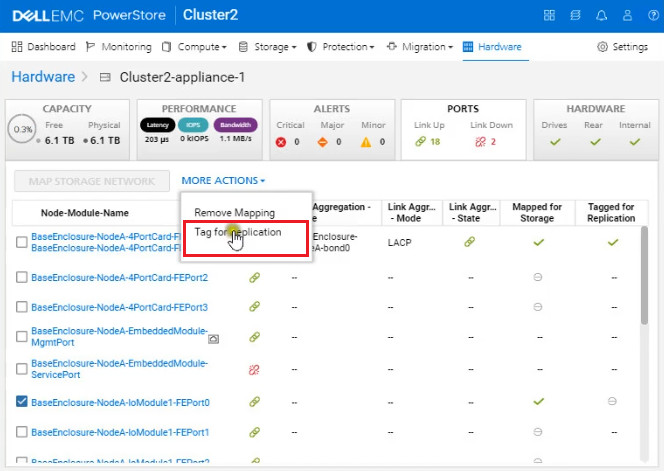This screenshot has height=471, width=664.
Task: Check the first row 4PortCard bond checkbox
Action: click(x=22, y=242)
